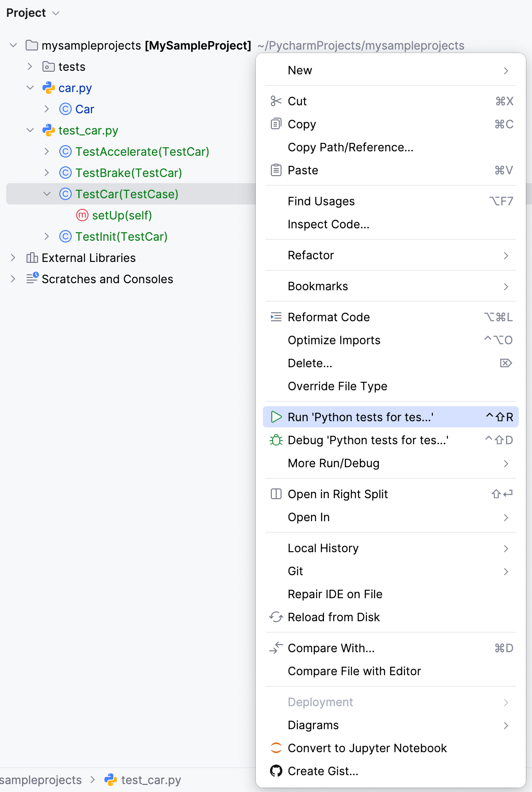The image size is (532, 792).
Task: Click the Debug bug icon
Action: coord(276,440)
